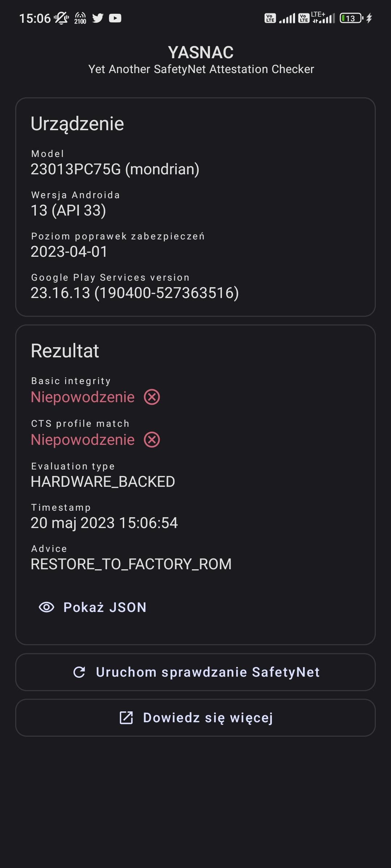The width and height of the screenshot is (391, 868).
Task: Tap the security patch level date 2023-04-01
Action: click(69, 252)
